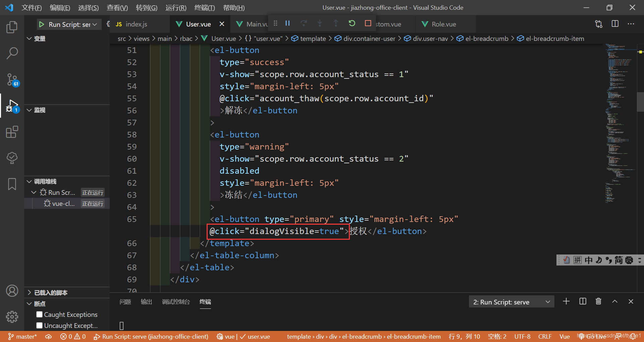Click the rbac folder breadcrumb
Viewport: 644px width, 342px height.
click(x=186, y=39)
